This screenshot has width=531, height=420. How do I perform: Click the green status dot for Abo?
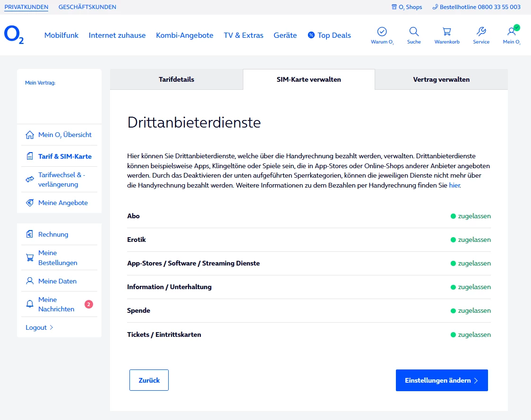(x=453, y=216)
